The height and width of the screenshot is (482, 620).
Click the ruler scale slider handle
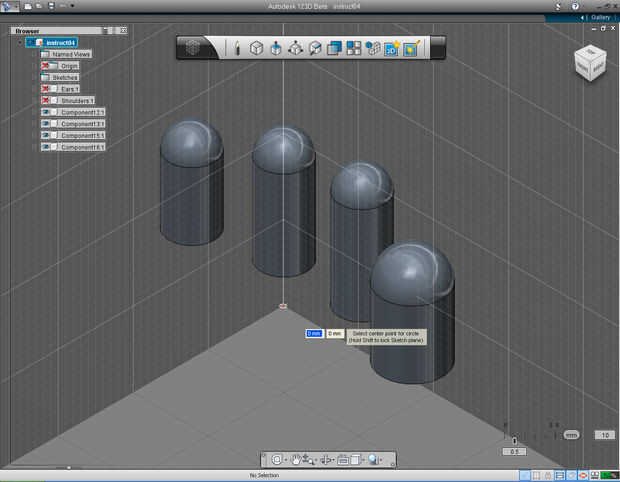pyautogui.click(x=571, y=435)
